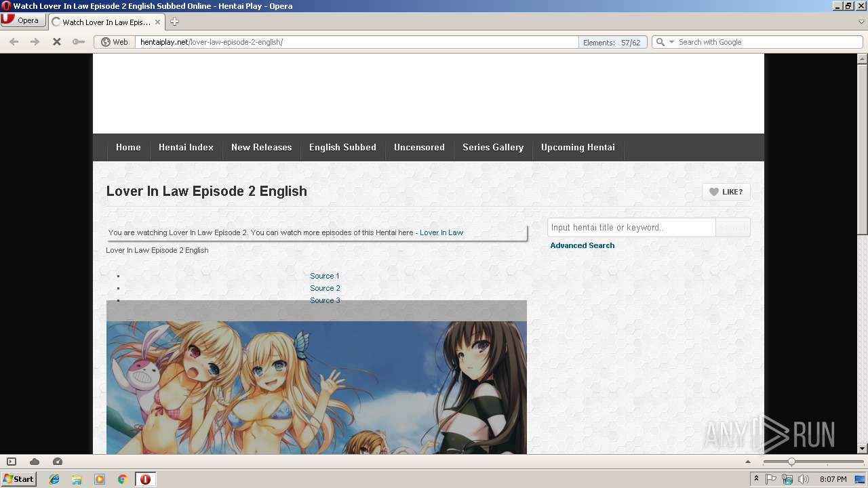This screenshot has height=488, width=868.
Task: Click the search submit button beside keyword input
Action: (732, 228)
